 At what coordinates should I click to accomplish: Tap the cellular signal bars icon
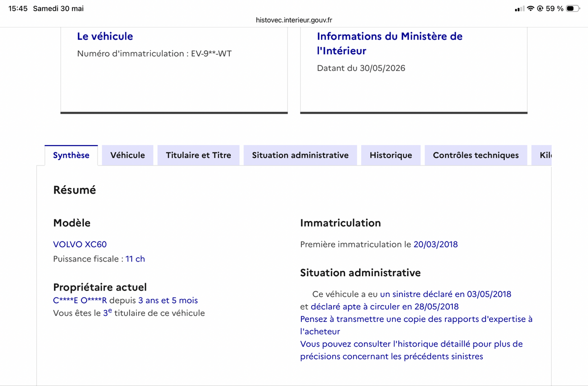[519, 9]
